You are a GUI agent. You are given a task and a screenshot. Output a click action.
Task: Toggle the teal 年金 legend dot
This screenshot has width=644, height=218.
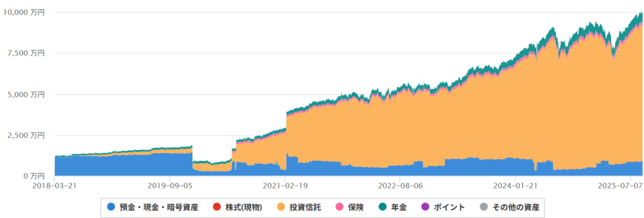tap(382, 207)
